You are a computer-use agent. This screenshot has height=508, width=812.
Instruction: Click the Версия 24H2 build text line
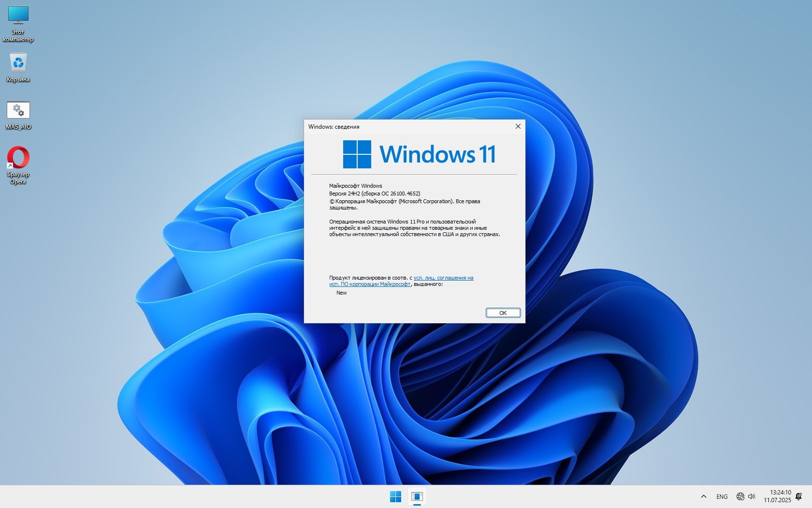(375, 194)
